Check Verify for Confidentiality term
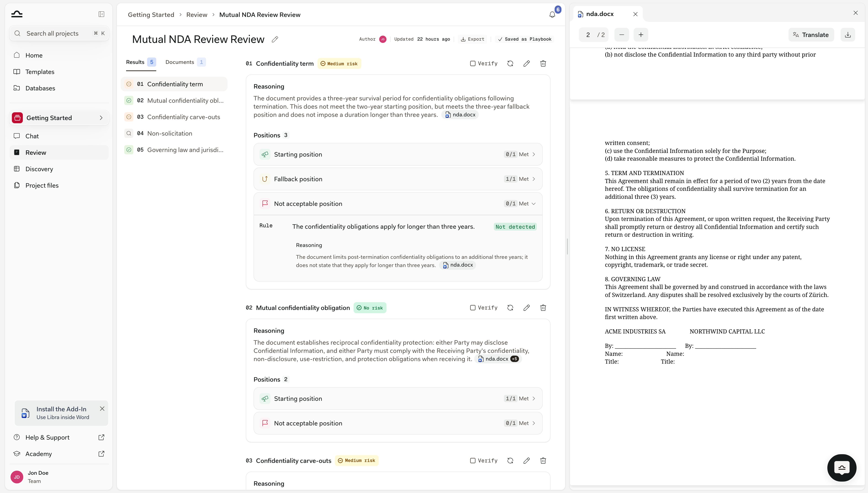The height and width of the screenshot is (493, 868). tap(473, 64)
